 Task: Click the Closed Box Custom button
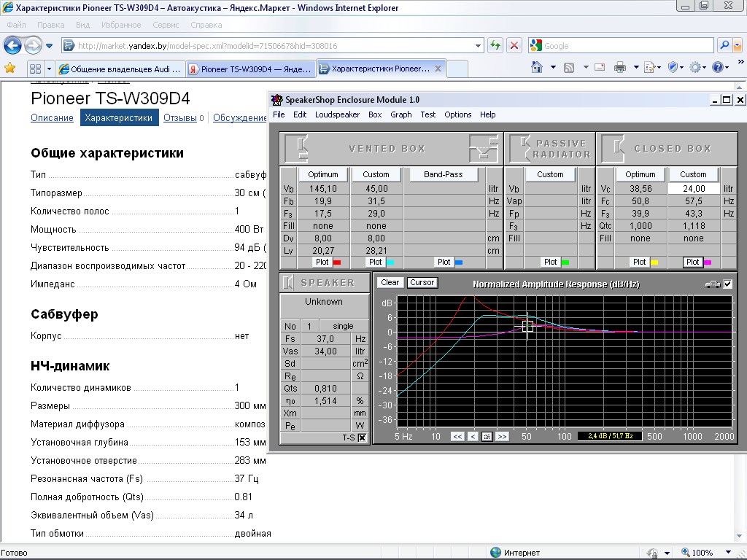click(693, 174)
